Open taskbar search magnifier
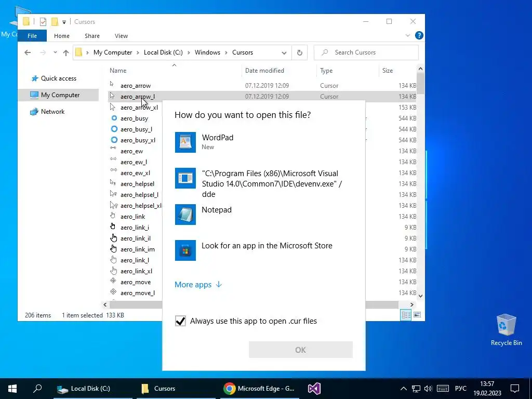Image resolution: width=532 pixels, height=399 pixels. tap(37, 389)
